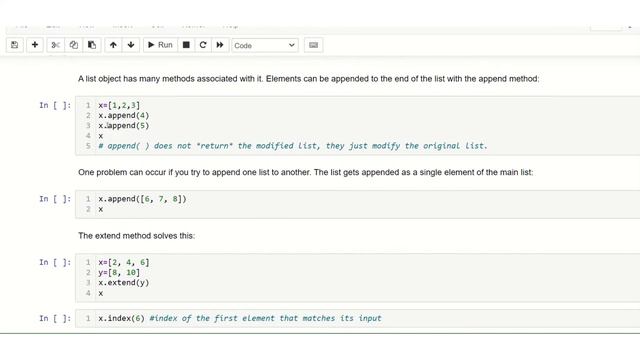
Task: Run the selected cell
Action: coord(160,45)
